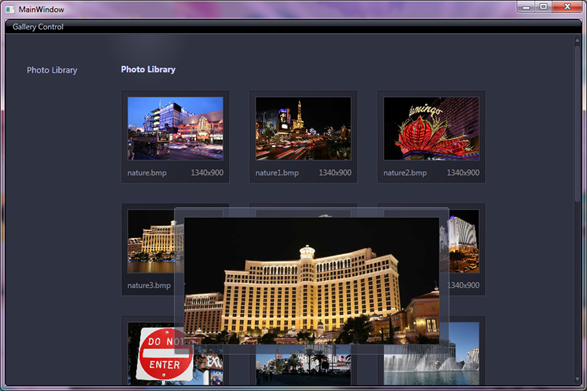Screen dimensions: 587x391
Task: Click the 1340x900 size under nature.bmp
Action: [207, 173]
